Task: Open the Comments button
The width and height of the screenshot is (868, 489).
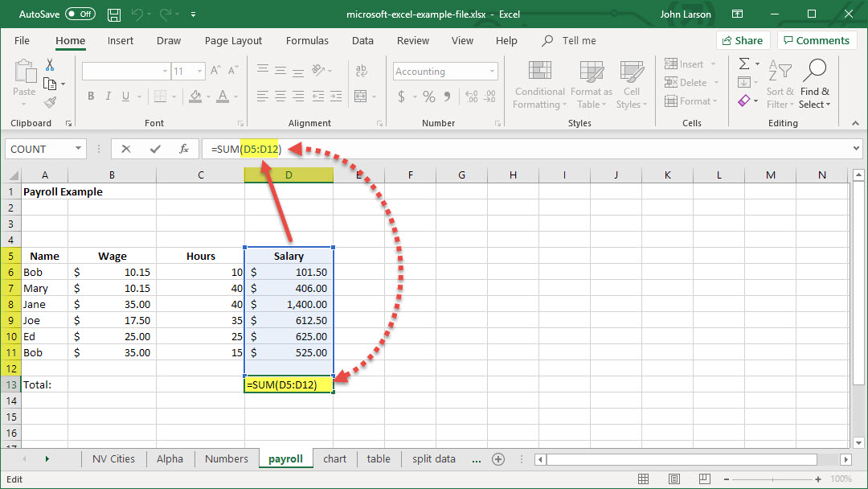Action: (x=816, y=40)
